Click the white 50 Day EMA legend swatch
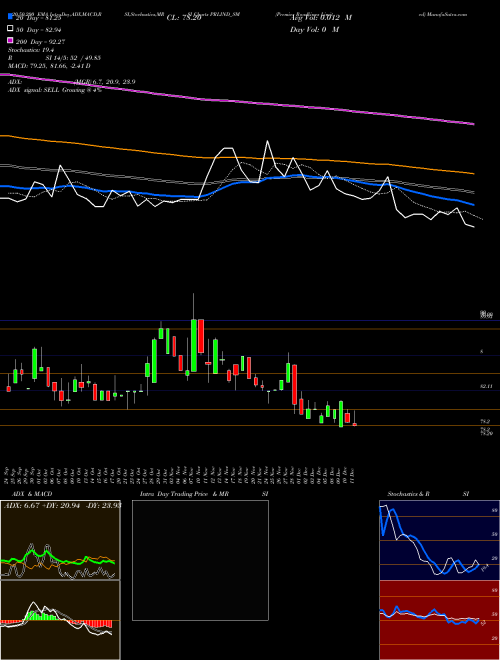 coord(10,29)
